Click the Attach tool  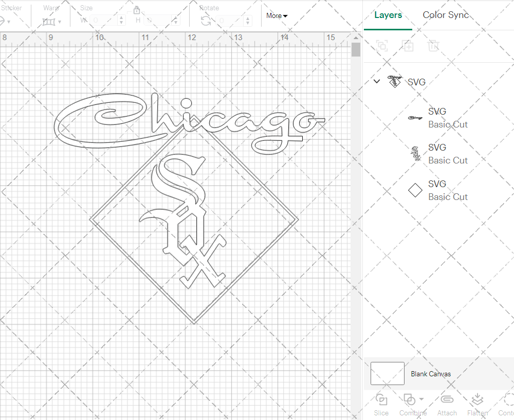coord(447,405)
